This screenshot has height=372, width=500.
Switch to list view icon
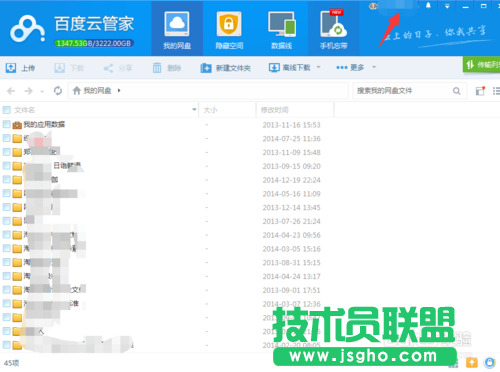tap(496, 91)
